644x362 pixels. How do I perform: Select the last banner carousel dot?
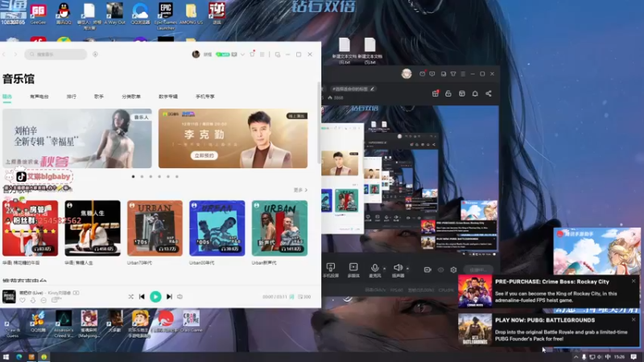[177, 176]
